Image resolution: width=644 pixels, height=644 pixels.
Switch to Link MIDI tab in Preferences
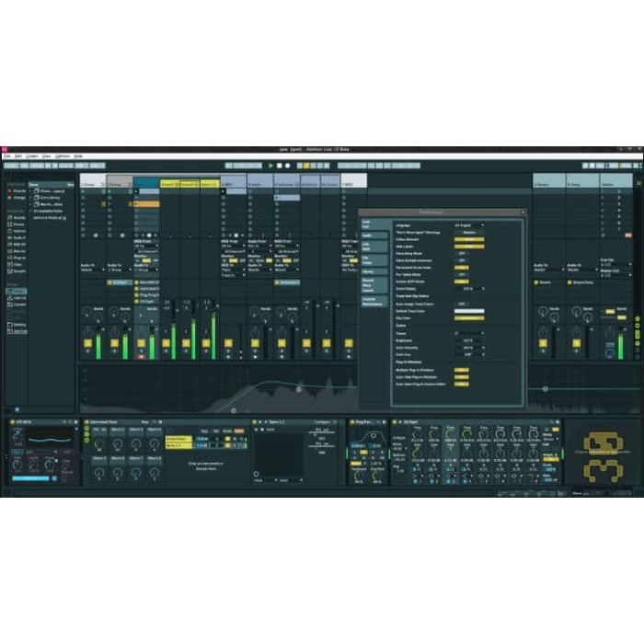(x=374, y=247)
